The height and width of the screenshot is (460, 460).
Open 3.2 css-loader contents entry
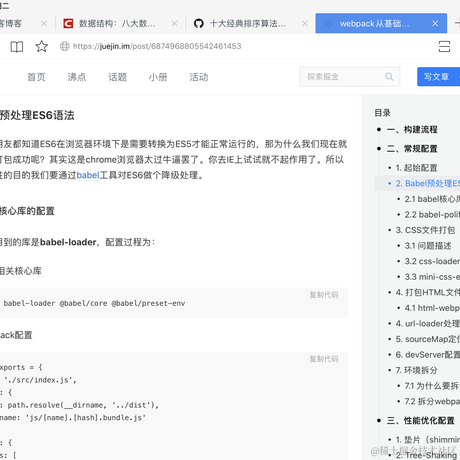[432, 261]
